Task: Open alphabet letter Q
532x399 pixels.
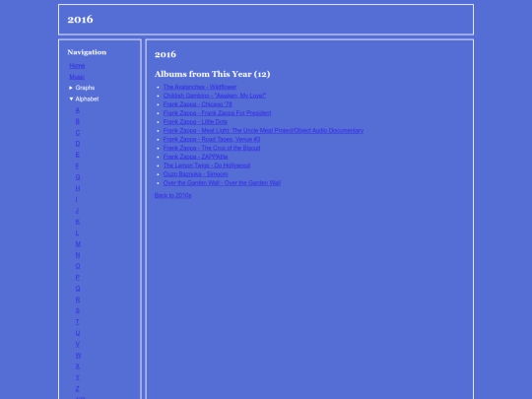Action: (78, 289)
